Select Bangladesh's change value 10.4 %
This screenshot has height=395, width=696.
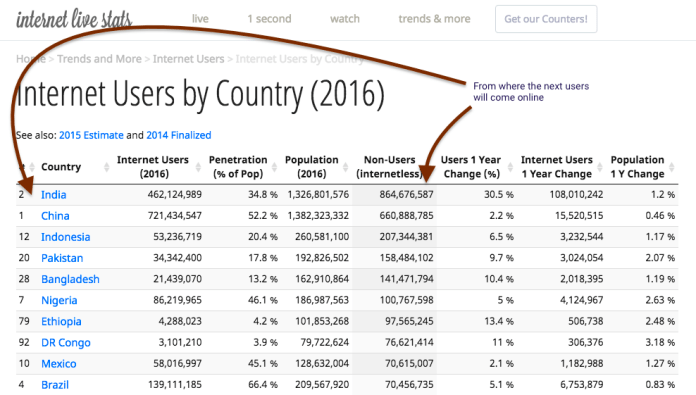499,279
